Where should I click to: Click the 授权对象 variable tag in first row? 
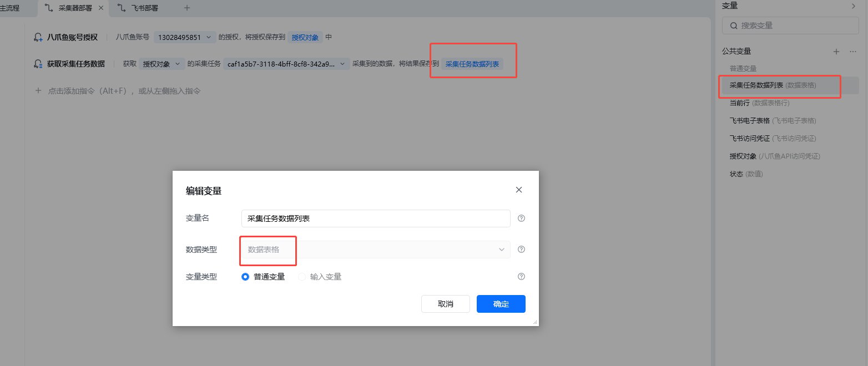tap(305, 37)
